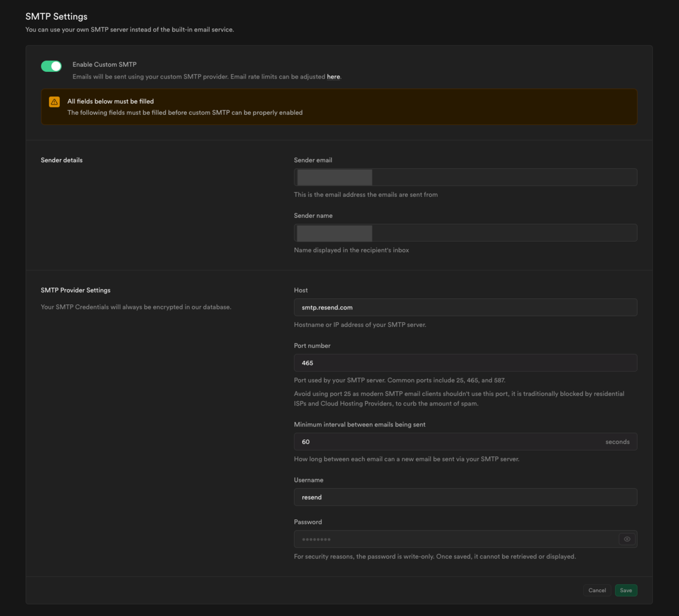This screenshot has width=679, height=616.
Task: Click the warning triangle icon
Action: point(54,102)
